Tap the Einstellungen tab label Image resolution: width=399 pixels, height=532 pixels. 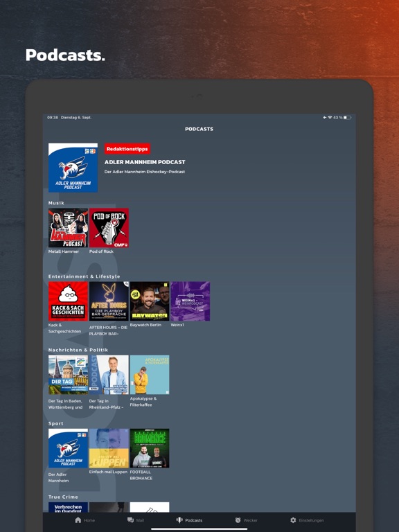click(312, 520)
